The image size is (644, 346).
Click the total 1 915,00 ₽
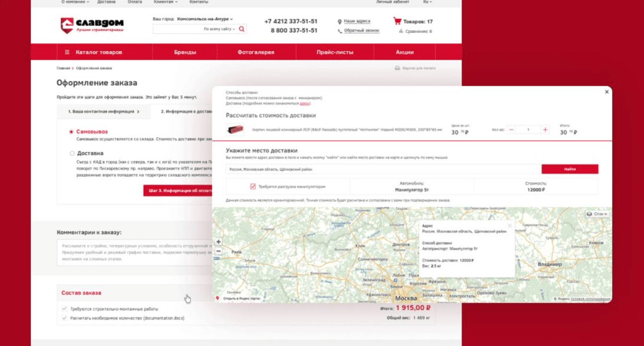point(413,308)
